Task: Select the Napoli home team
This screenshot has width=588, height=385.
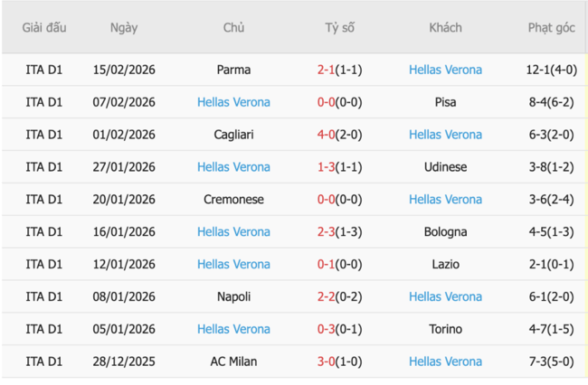Action: [233, 296]
